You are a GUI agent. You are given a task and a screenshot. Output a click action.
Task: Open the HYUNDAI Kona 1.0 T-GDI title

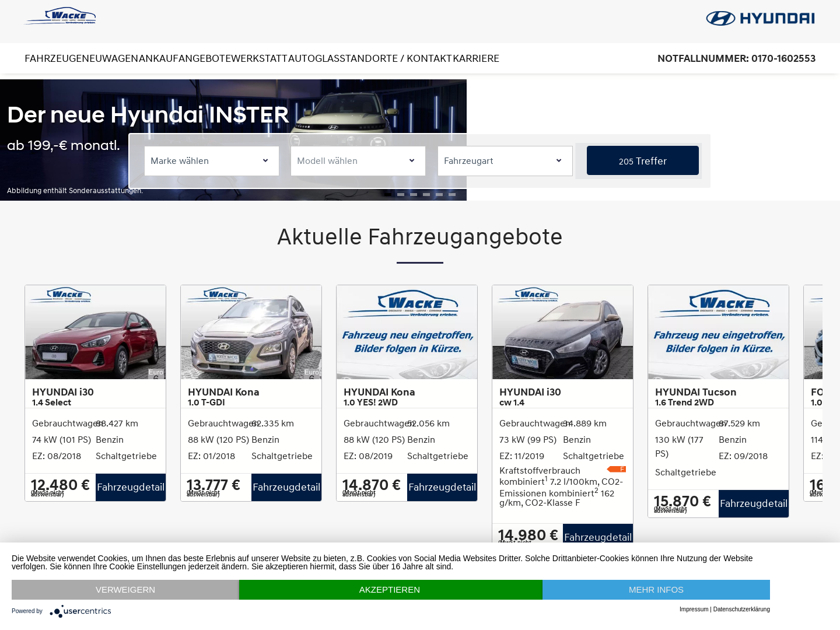click(x=223, y=397)
